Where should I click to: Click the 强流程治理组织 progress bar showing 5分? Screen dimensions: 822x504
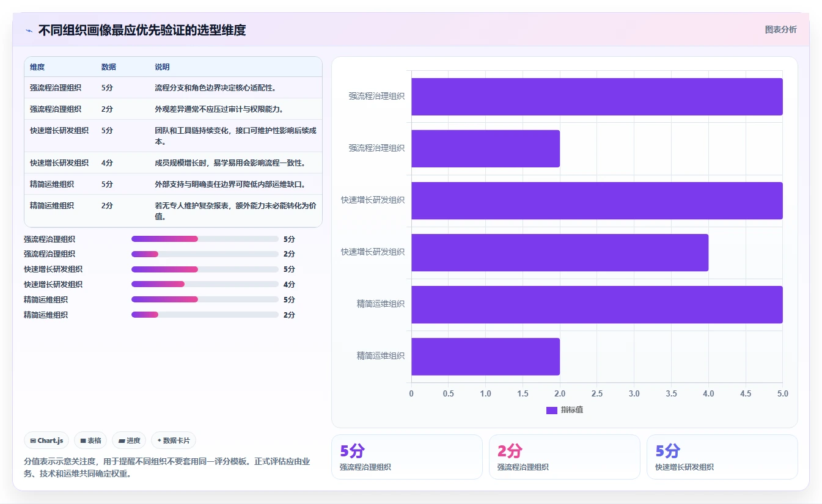[x=205, y=239]
